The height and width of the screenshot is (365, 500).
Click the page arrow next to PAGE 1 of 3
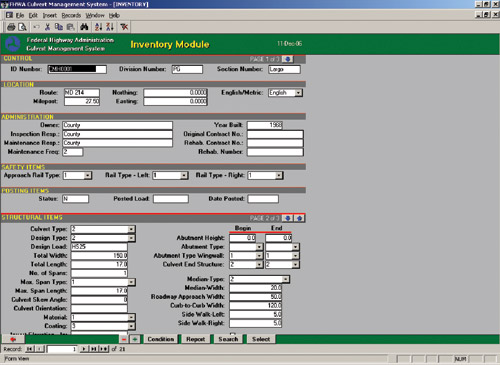[x=287, y=59]
